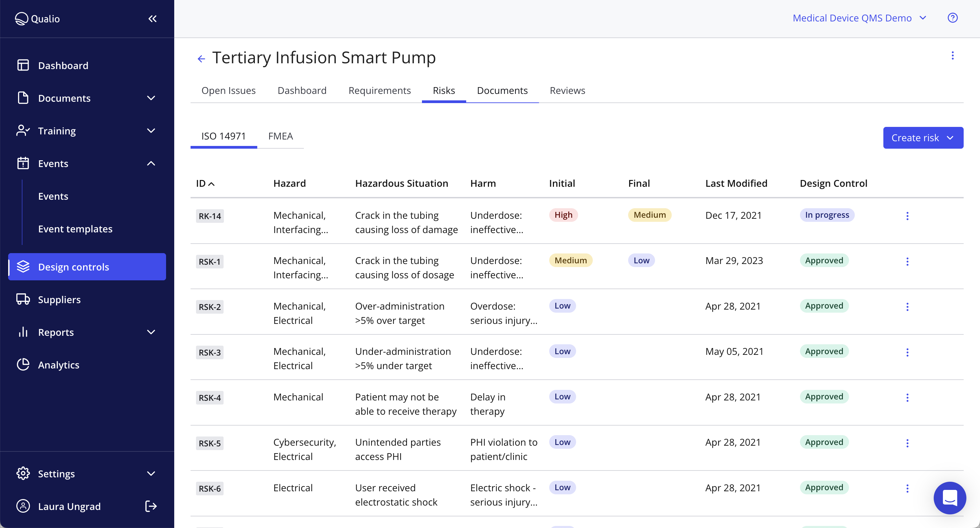The height and width of the screenshot is (528, 980).
Task: Open Analytics using its pie chart icon
Action: click(23, 364)
